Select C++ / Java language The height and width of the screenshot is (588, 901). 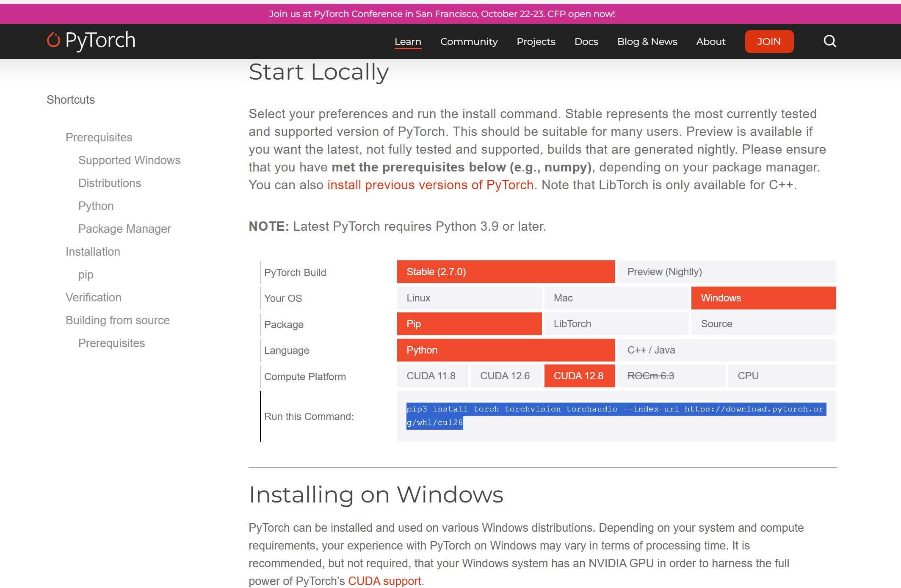(726, 350)
